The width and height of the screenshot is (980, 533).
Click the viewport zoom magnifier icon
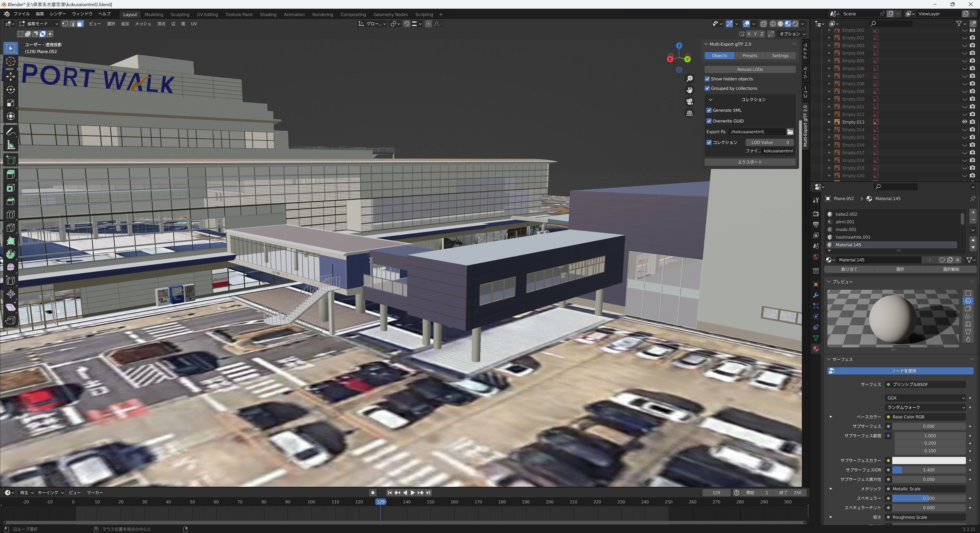click(689, 79)
